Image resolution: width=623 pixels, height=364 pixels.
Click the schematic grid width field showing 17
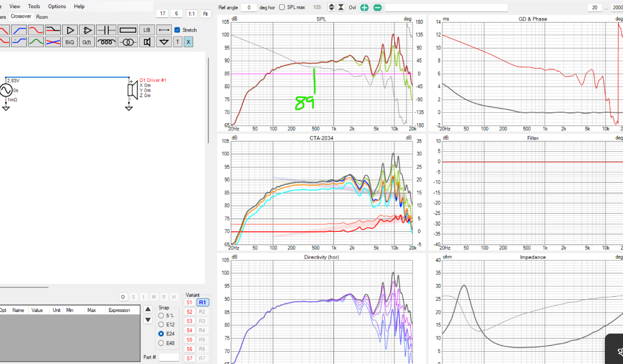163,13
